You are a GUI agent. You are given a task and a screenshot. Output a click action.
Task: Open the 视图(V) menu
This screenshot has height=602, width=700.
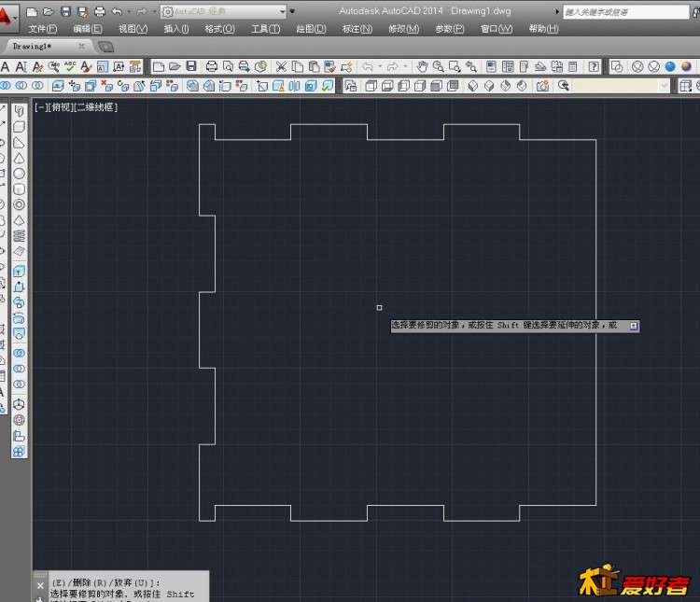pyautogui.click(x=133, y=29)
